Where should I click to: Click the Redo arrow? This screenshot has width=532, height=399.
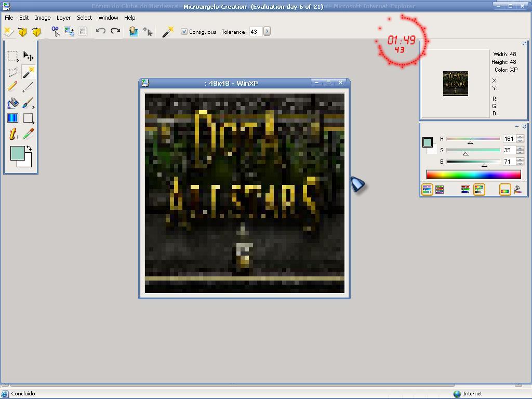(115, 31)
